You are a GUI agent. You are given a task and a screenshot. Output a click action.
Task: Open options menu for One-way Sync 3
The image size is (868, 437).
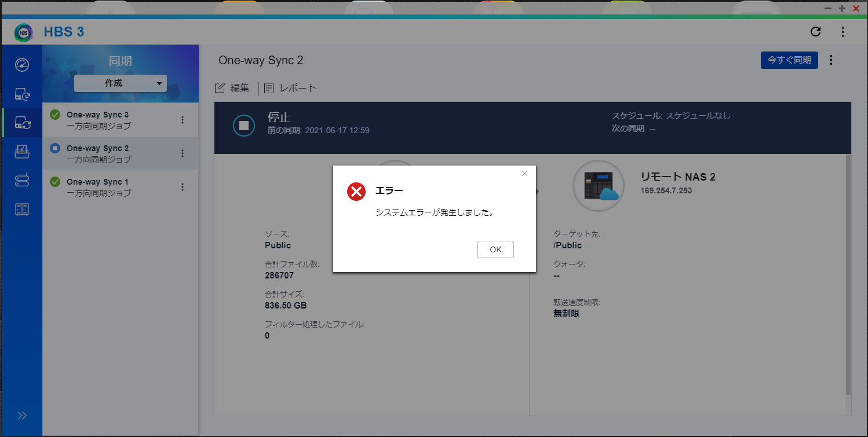[183, 120]
